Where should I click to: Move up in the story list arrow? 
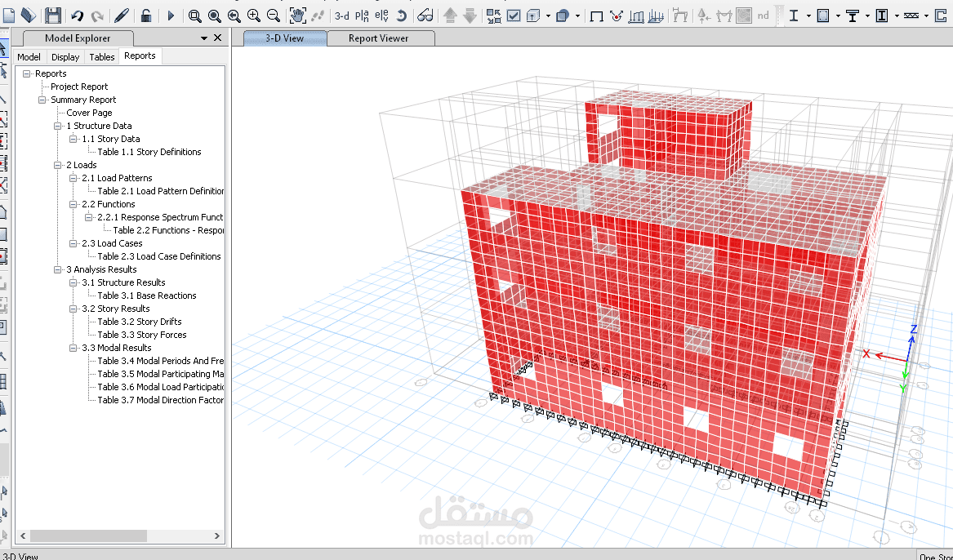[450, 16]
